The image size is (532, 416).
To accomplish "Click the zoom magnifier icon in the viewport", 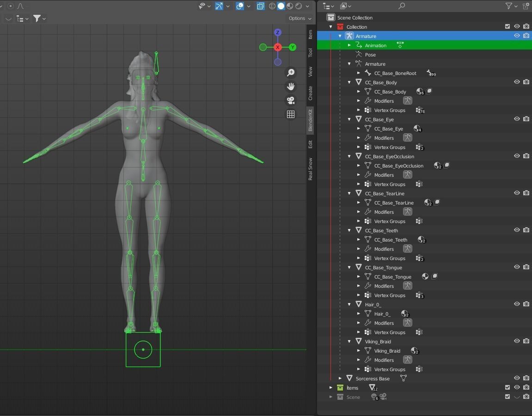I will pyautogui.click(x=291, y=72).
